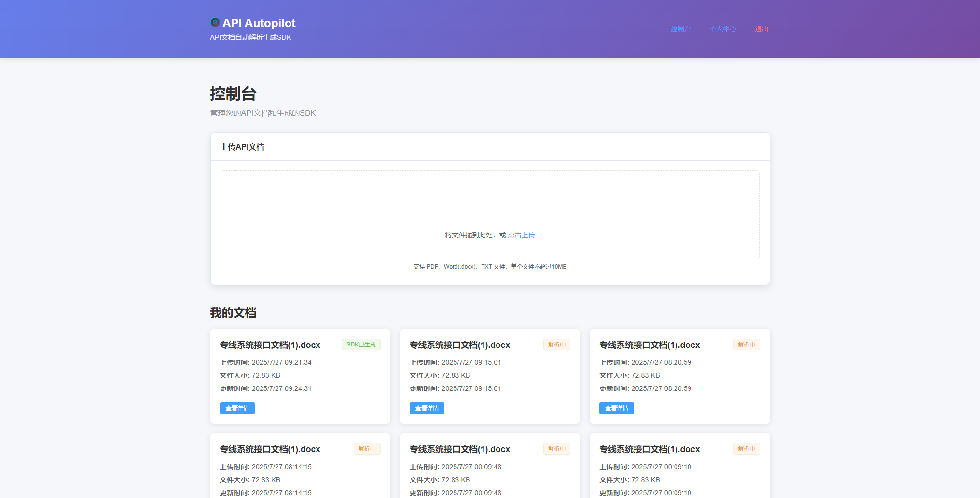Click the API Autopilot title to go home
980x498 pixels.
[259, 23]
